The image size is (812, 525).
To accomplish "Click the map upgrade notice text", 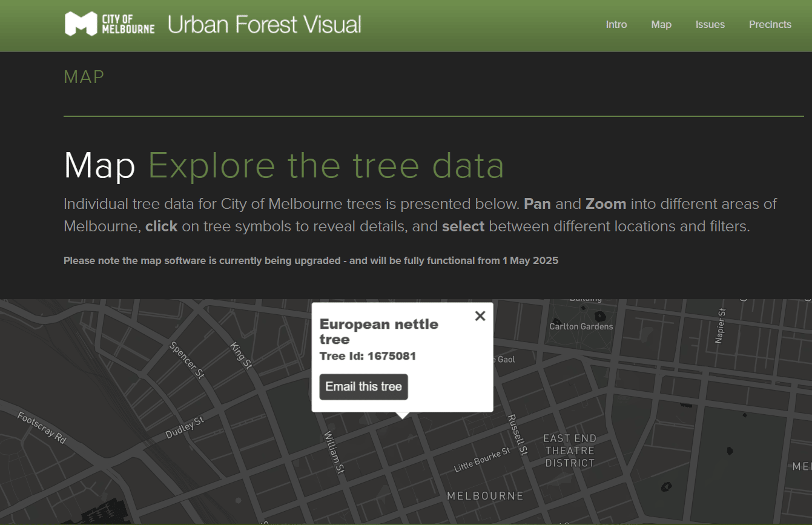I will (311, 261).
